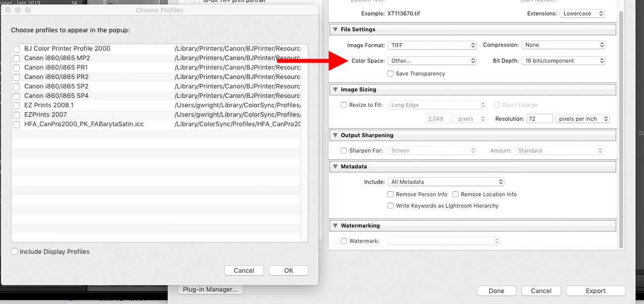Check BJ Color Printer Profile 2000 checkbox
644x304 pixels.
click(x=16, y=49)
